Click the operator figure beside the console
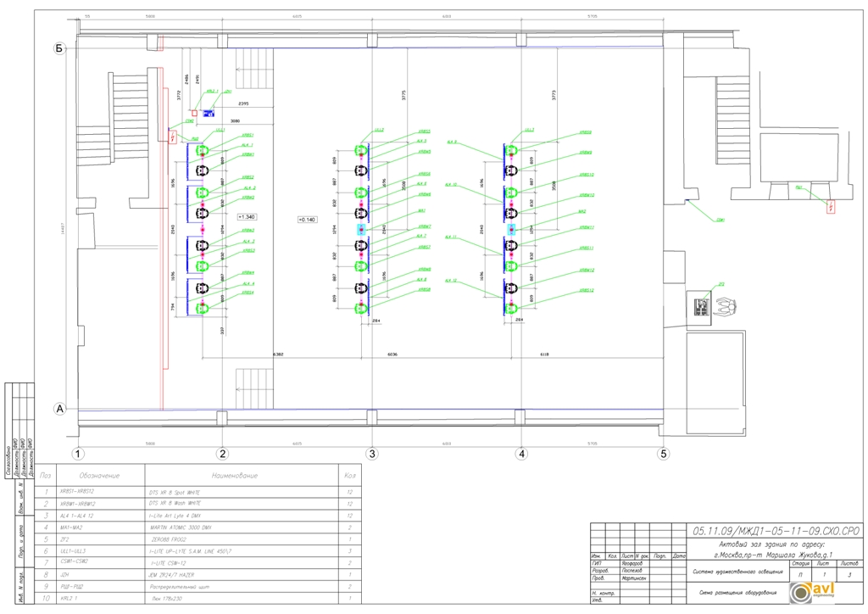 726,307
